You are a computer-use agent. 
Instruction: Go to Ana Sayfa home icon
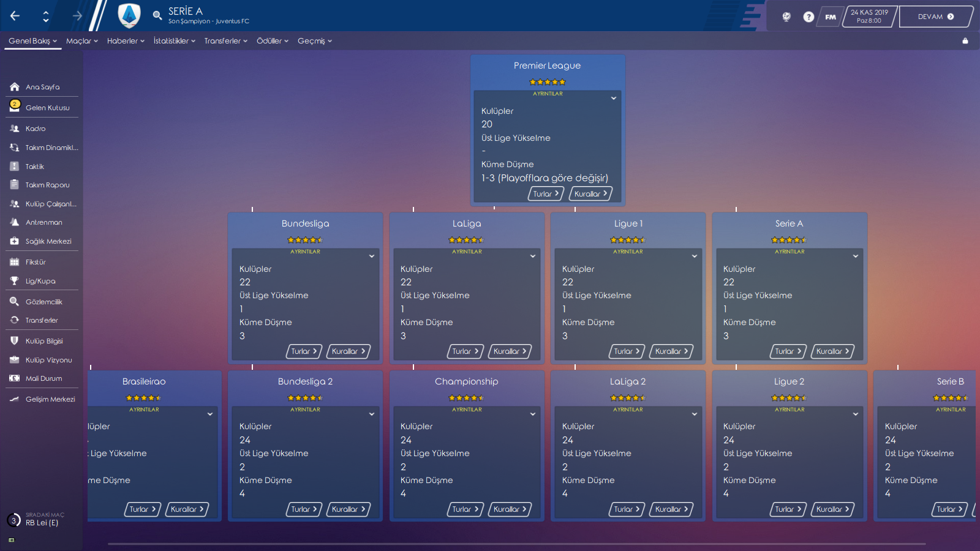click(x=15, y=87)
